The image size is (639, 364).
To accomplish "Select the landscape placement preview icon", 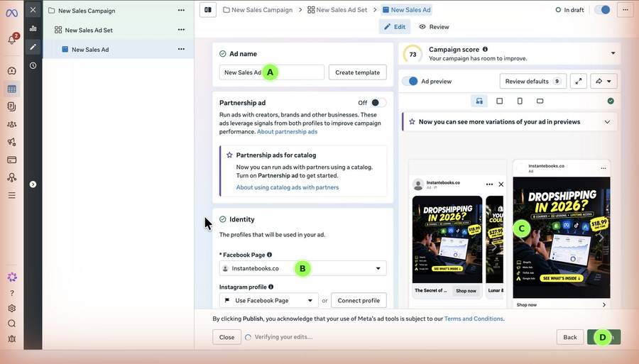I will click(540, 101).
